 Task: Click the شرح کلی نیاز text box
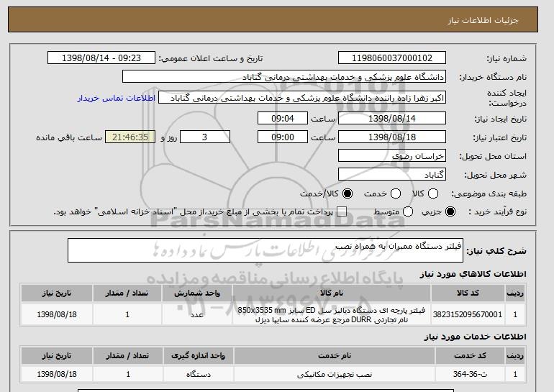coord(265,250)
